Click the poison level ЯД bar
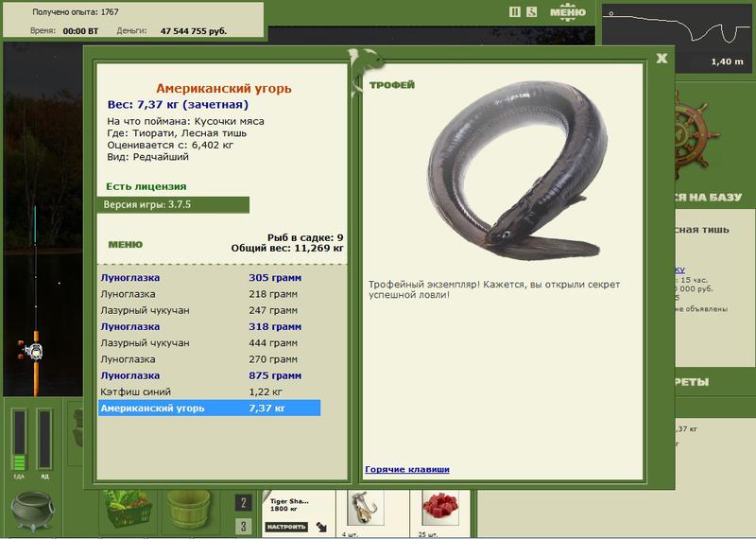Screen dimensions: 756x539 point(44,440)
